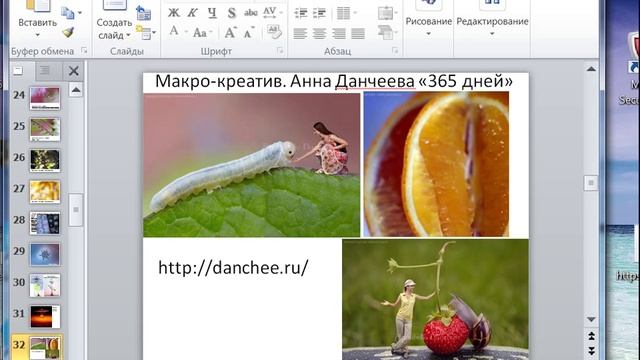Click the slide area scroll-up arrow
The width and height of the screenshot is (640, 360).
point(591,69)
